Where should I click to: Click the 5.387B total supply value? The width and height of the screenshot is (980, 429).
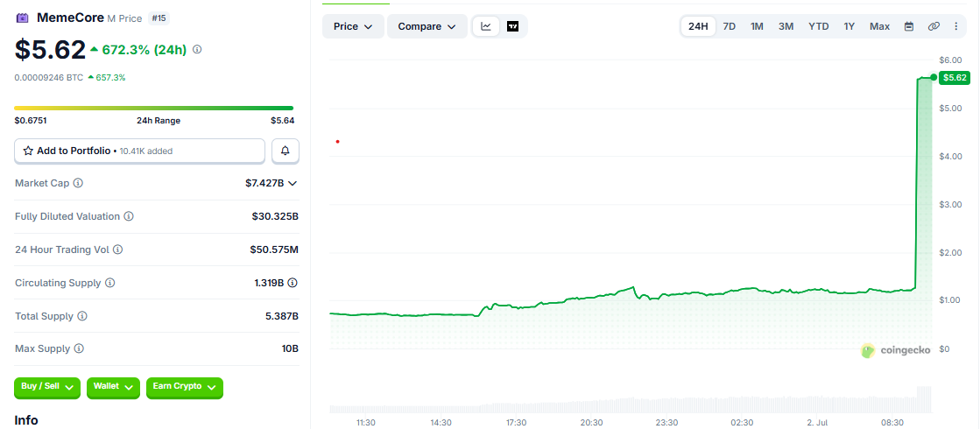(x=282, y=316)
